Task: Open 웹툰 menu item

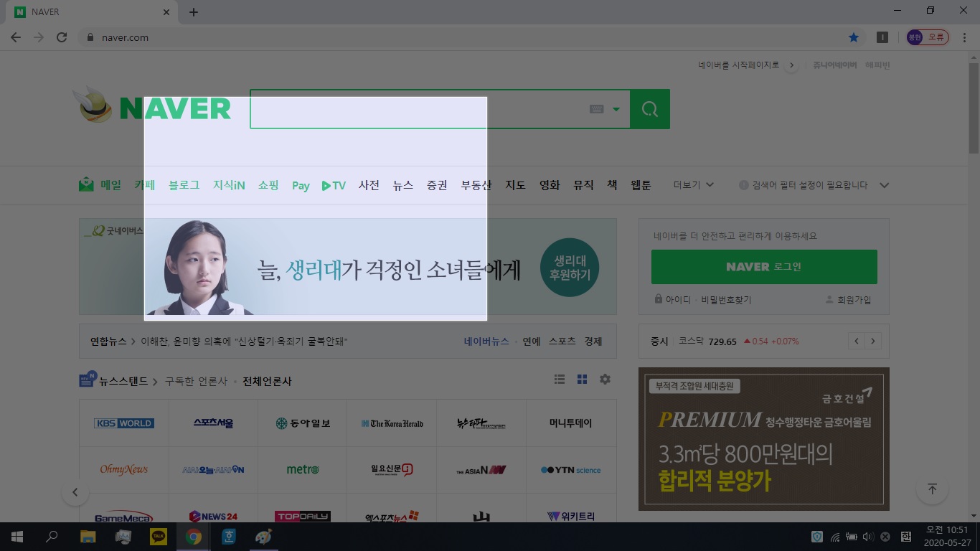Action: pyautogui.click(x=641, y=185)
